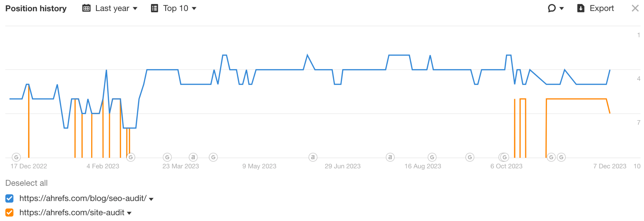Click the a marker near 16 Aug 2023
644x221 pixels.
click(x=390, y=157)
